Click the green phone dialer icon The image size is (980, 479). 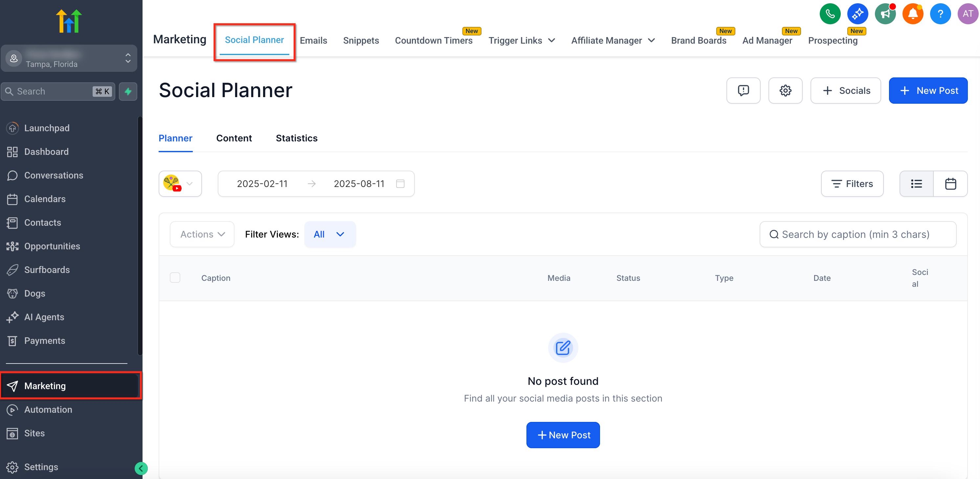point(830,14)
